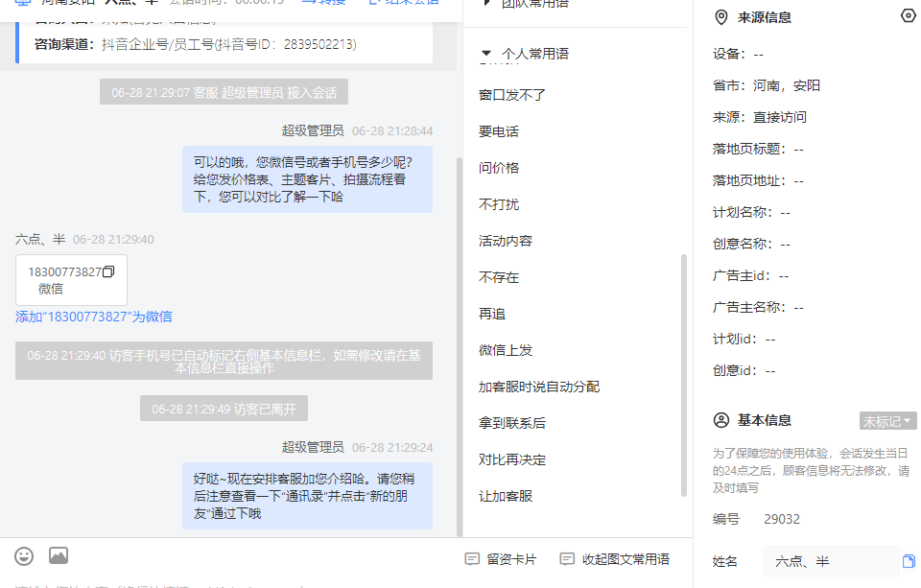Select quick phrase 微信上发
This screenshot has width=921, height=588.
[x=506, y=350]
